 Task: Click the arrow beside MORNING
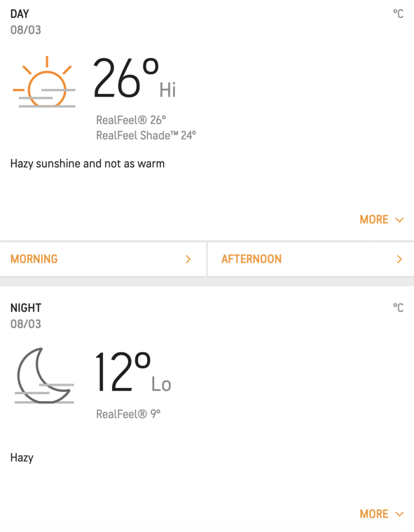pyautogui.click(x=189, y=259)
